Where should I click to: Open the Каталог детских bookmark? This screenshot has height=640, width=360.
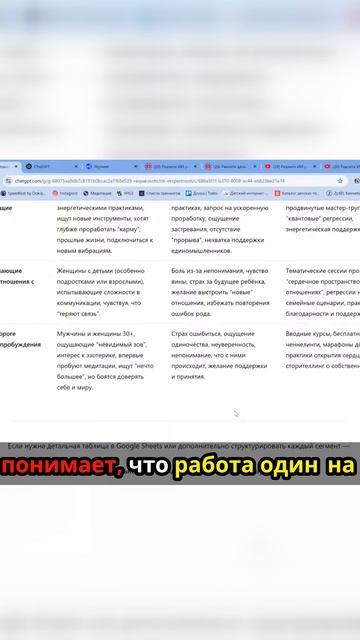point(298,193)
